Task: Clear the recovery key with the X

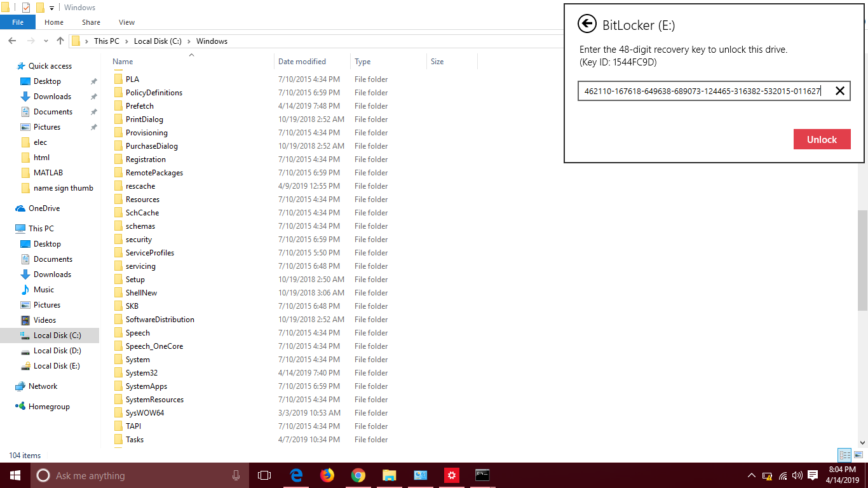Action: pyautogui.click(x=840, y=91)
